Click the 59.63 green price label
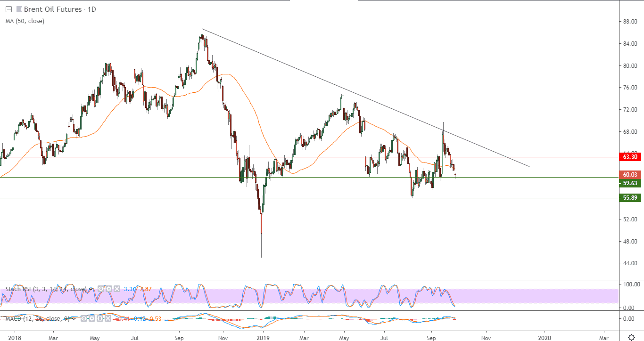The height and width of the screenshot is (341, 644). 630,183
